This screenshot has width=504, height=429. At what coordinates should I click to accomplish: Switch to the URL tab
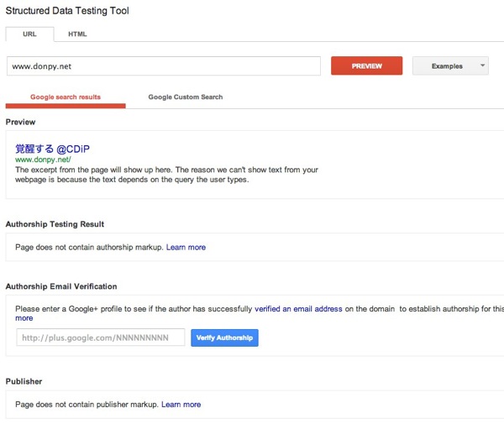(29, 34)
